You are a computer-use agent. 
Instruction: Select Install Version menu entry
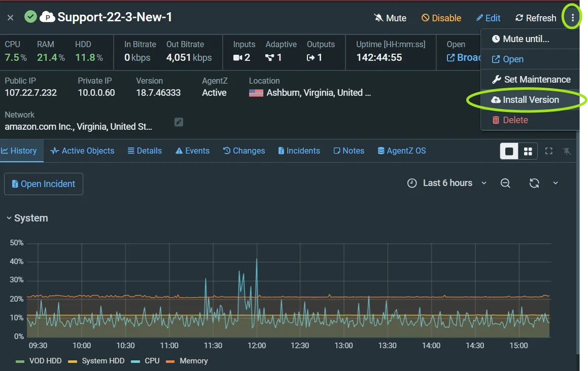(x=530, y=100)
